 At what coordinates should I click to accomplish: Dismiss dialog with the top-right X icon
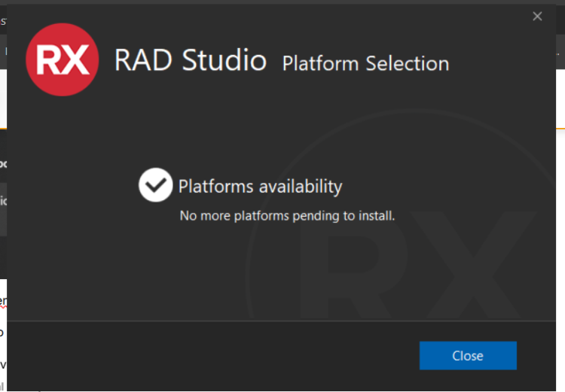(x=537, y=17)
